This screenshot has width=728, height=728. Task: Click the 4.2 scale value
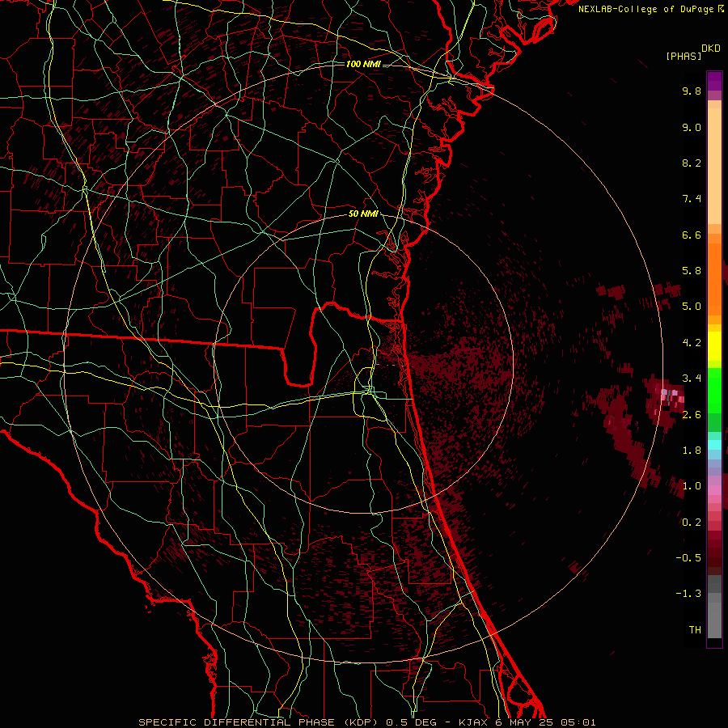click(x=692, y=343)
